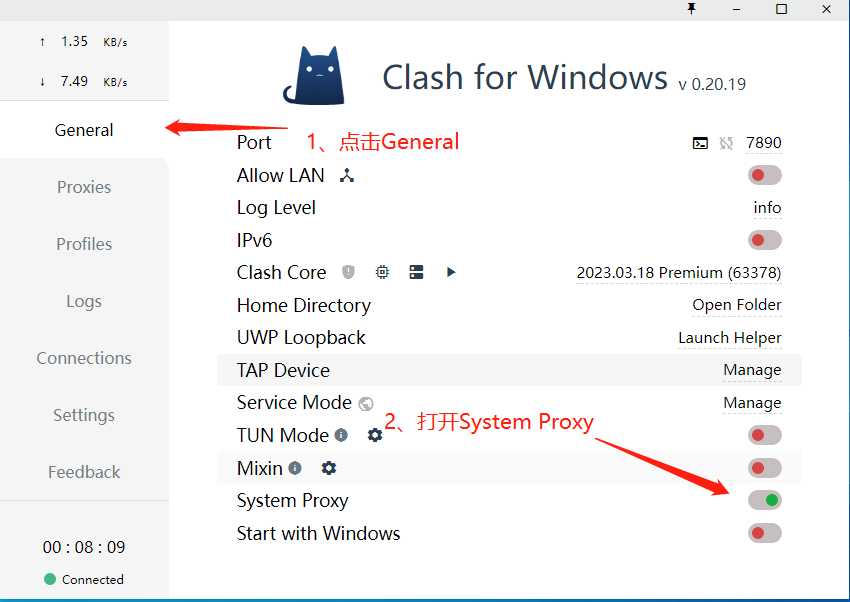Enable the Allow LAN toggle
Image resolution: width=850 pixels, height=602 pixels.
click(764, 176)
